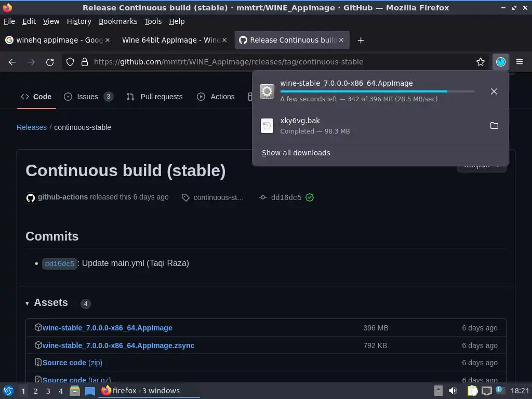The height and width of the screenshot is (399, 532).
Task: Open the taskbar start menu icon
Action: [x=8, y=391]
